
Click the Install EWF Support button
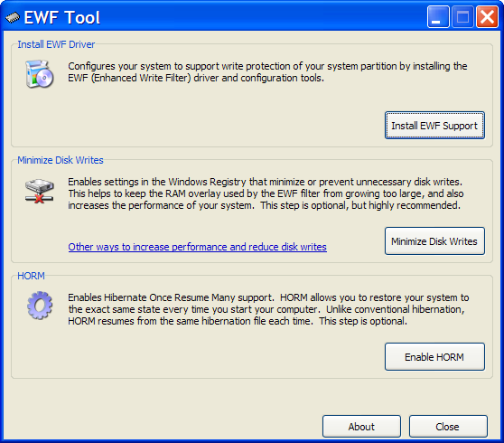pos(434,126)
